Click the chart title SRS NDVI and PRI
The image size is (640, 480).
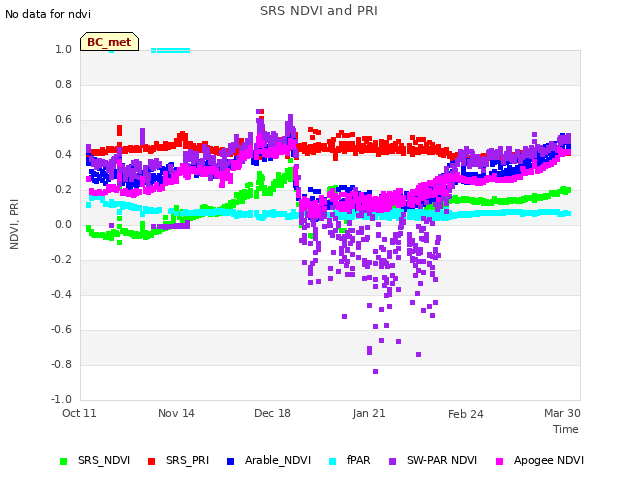pos(319,11)
